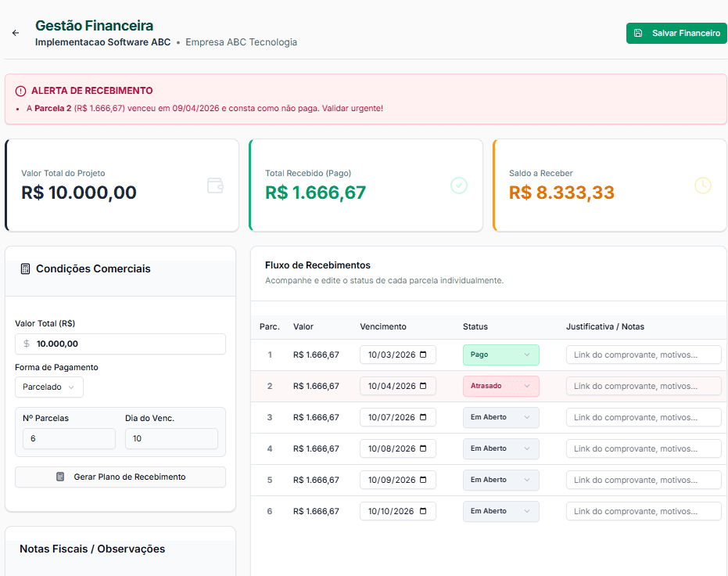Open Em Aberto status dropdown for parcela 6
Screen dimensions: 728x576
pos(501,511)
